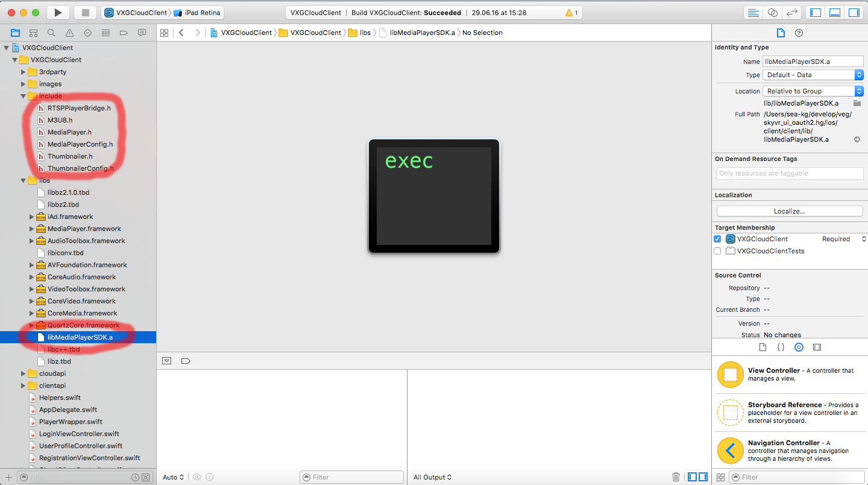Switch to the Version editor

791,13
